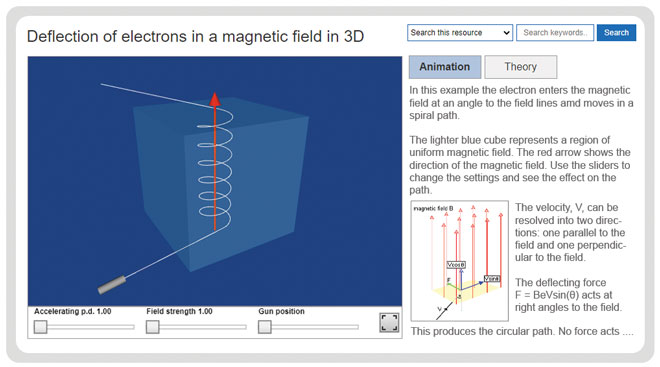Image resolution: width=660 pixels, height=367 pixels.
Task: Click the Field strength slider handle
Action: pos(152,327)
